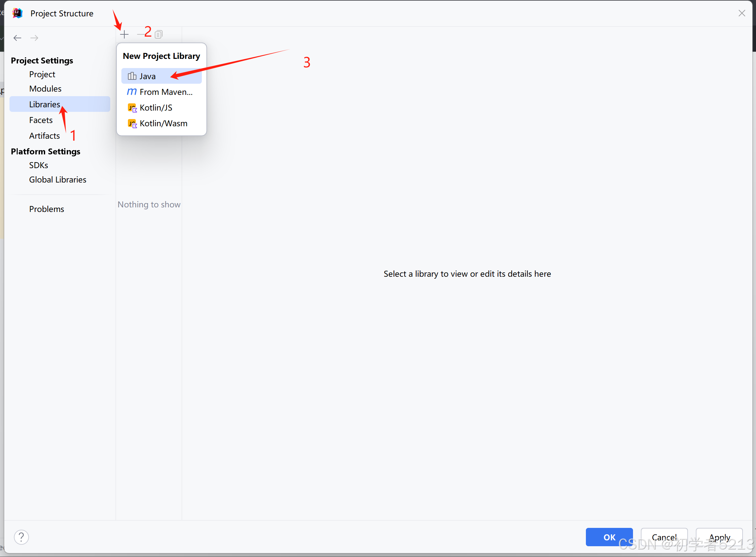The image size is (756, 557).
Task: Open help via question mark icon
Action: point(21,537)
